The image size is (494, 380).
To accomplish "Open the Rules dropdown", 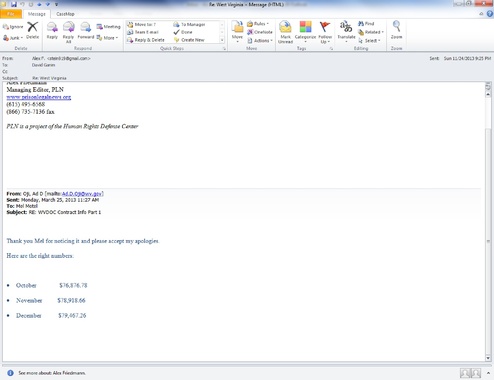I will 258,24.
